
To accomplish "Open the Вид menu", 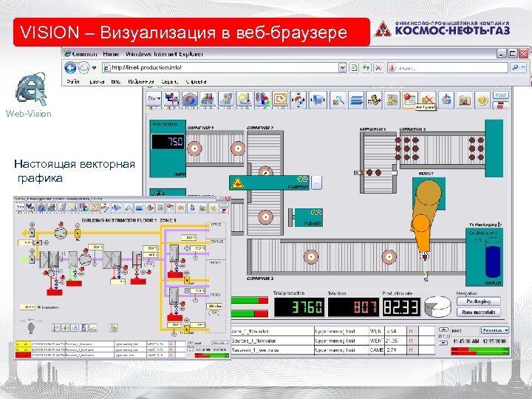I will [116, 81].
